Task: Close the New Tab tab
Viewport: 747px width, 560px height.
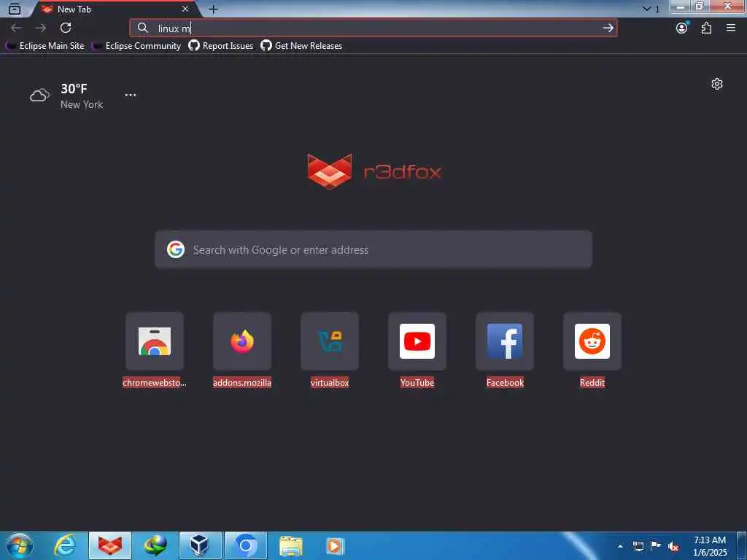Action: (x=185, y=9)
